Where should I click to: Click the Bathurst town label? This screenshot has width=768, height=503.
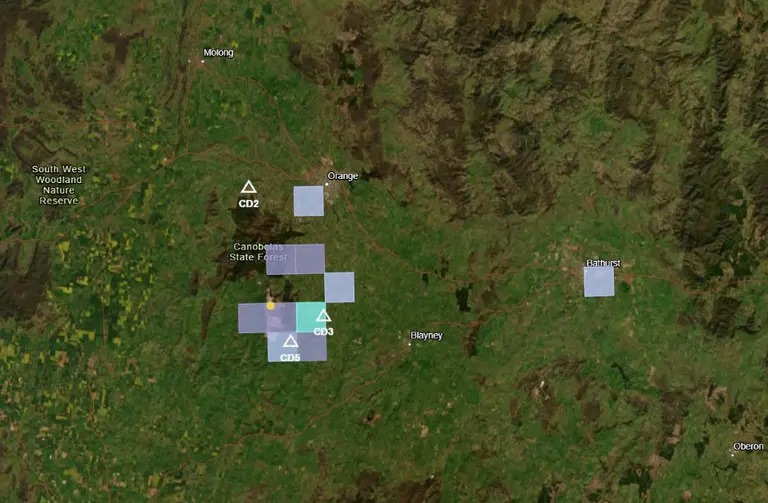603,263
